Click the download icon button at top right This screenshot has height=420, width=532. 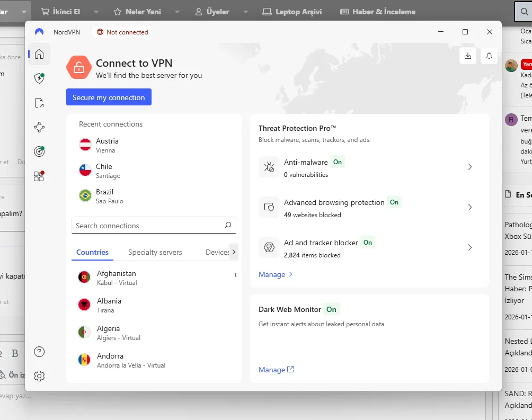pos(468,56)
